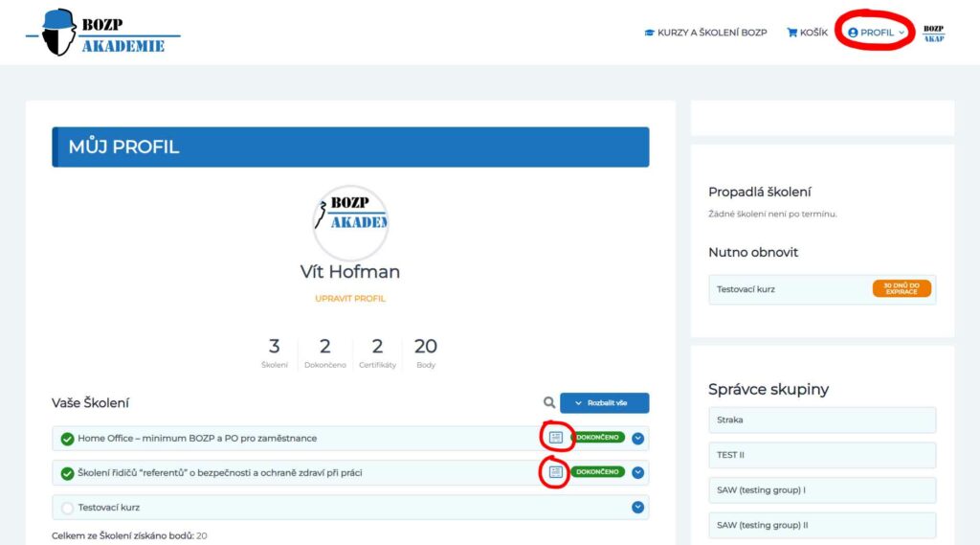Open Kurzy a školení BOZP menu
The height and width of the screenshot is (545, 980).
point(705,33)
